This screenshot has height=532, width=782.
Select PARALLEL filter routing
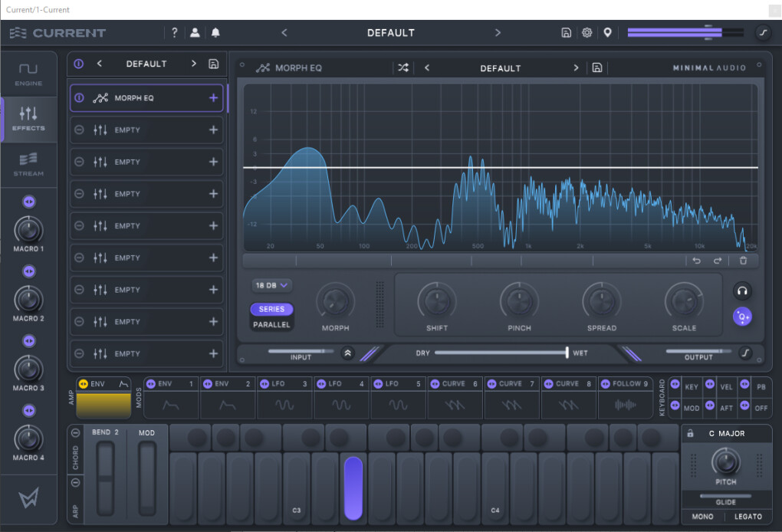point(272,324)
